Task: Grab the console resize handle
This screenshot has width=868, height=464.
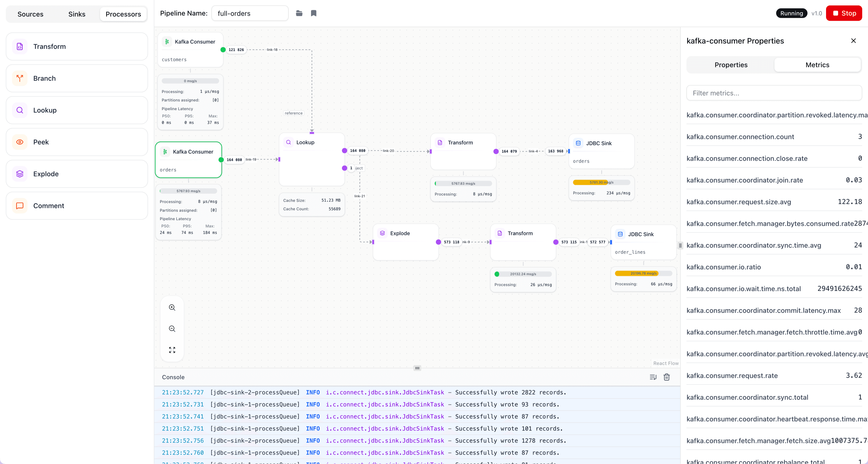Action: click(x=417, y=368)
